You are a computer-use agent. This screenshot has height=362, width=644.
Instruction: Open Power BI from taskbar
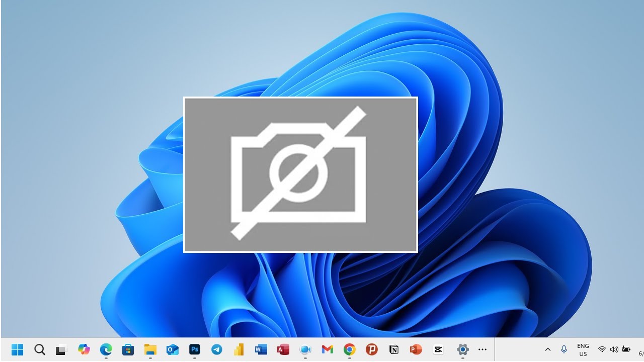[239, 349]
